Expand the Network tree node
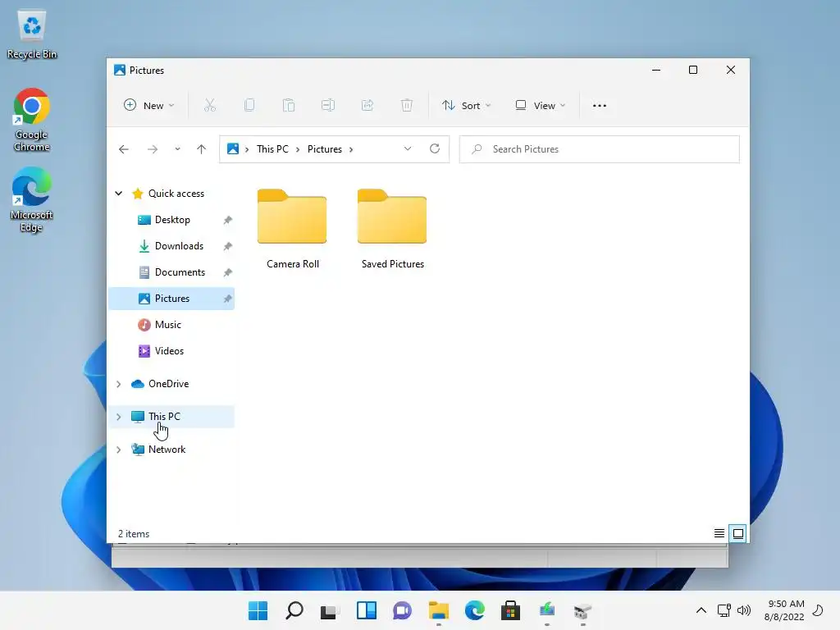 119,450
